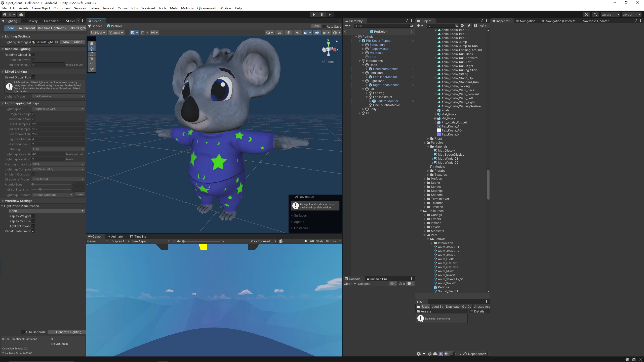Screen dimensions: 644x362
Task: Adjust the Game view Scale slider
Action: point(184,241)
